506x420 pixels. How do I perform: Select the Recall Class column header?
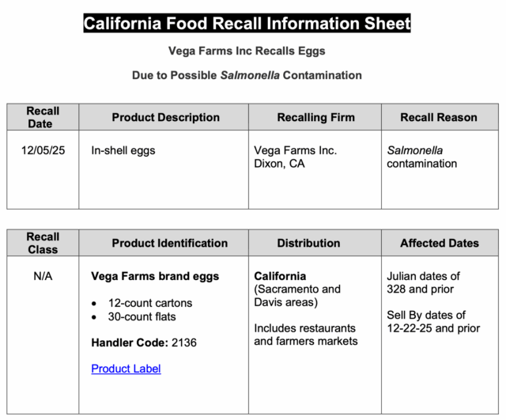coord(43,243)
